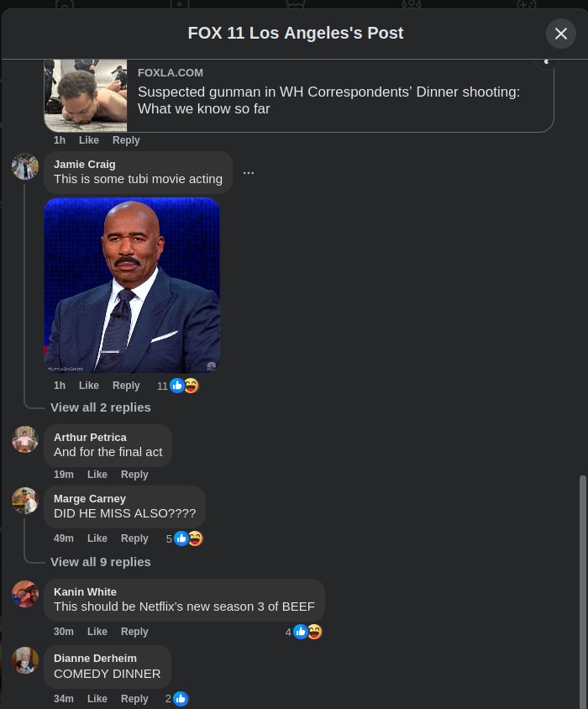Close the FOX 11 Los Angeles post dialog
This screenshot has width=588, height=709.
[561, 34]
